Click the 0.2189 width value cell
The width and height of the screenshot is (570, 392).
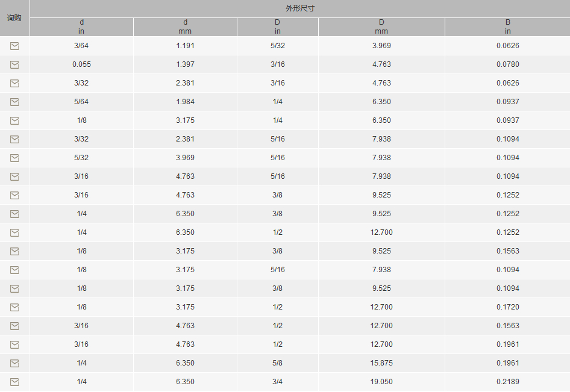507,382
